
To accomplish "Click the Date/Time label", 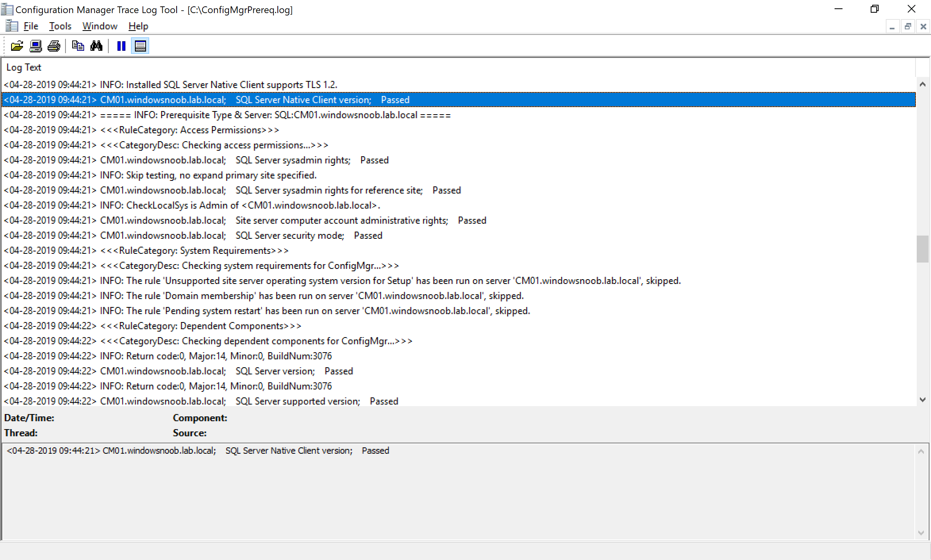I will point(29,418).
